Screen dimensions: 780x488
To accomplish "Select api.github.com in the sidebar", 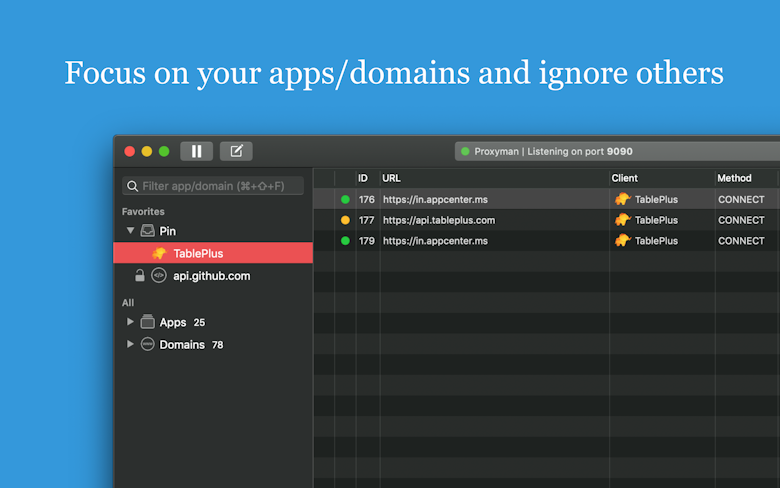I will 213,276.
